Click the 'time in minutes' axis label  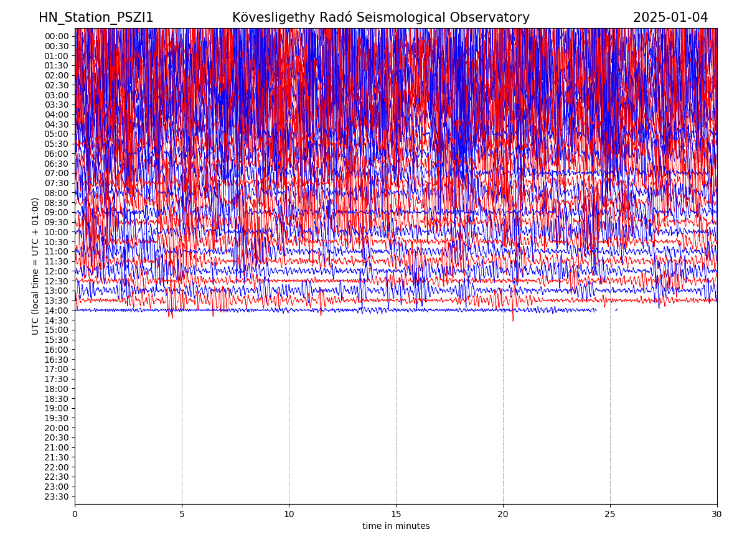[x=396, y=526]
